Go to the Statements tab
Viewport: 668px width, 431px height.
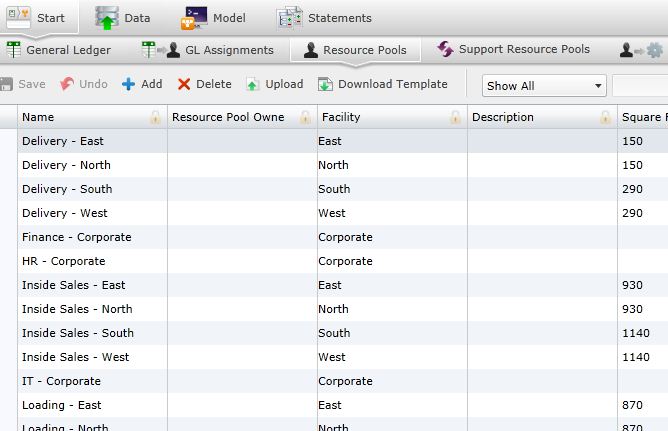tap(324, 17)
